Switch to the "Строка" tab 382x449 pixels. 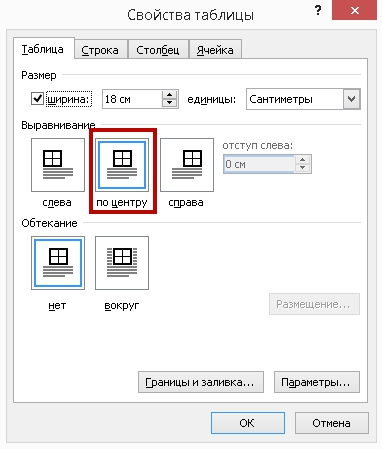pos(100,50)
